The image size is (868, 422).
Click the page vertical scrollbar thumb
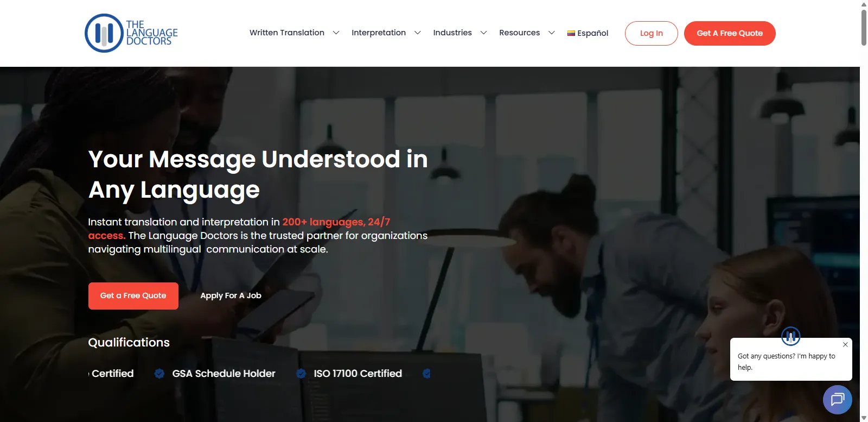click(864, 27)
